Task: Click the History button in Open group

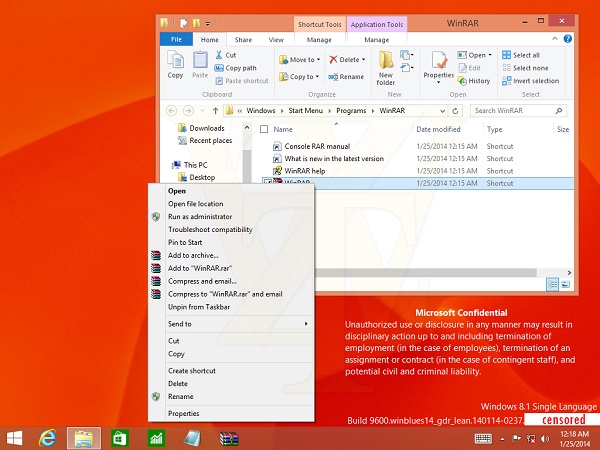Action: (x=474, y=81)
